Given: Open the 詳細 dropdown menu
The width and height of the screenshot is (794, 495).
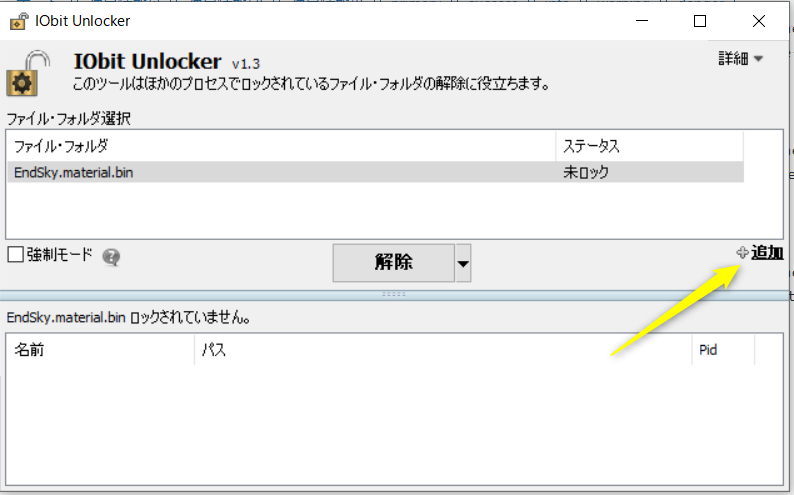Looking at the screenshot, I should 740,59.
